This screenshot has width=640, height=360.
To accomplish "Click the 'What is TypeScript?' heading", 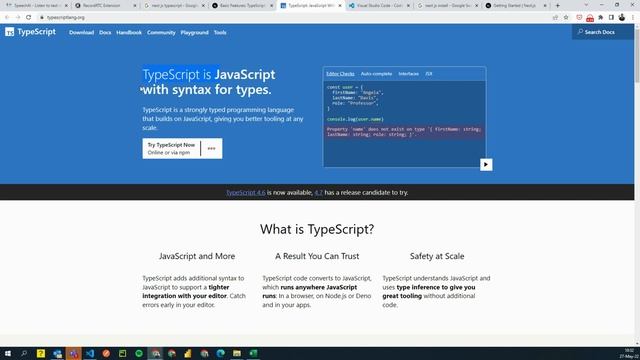I will (x=317, y=229).
